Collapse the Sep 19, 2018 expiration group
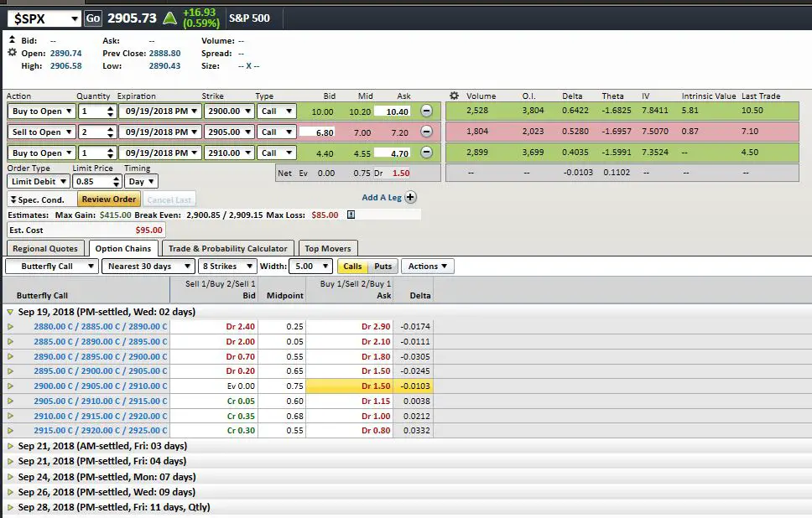This screenshot has height=518, width=812. [10, 312]
